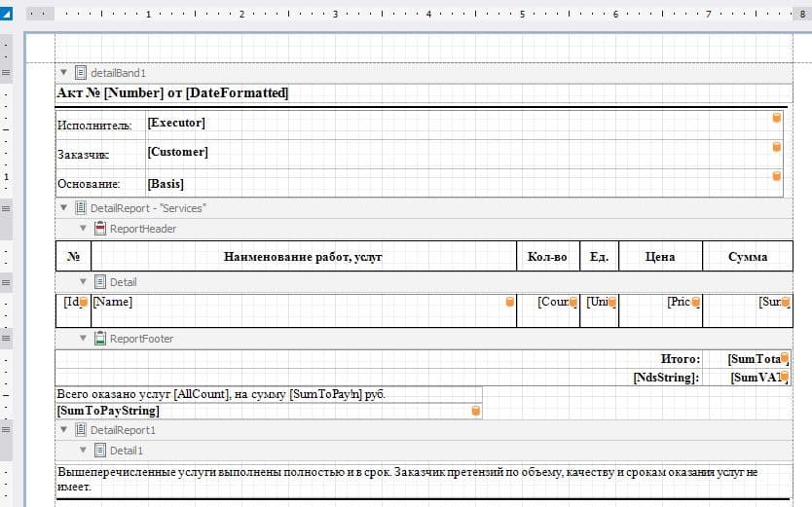The image size is (812, 507).
Task: Collapse the Detail1 band arrow
Action: click(x=84, y=451)
